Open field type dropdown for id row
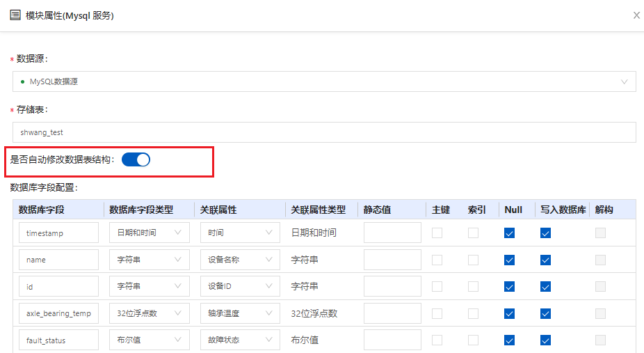 150,286
